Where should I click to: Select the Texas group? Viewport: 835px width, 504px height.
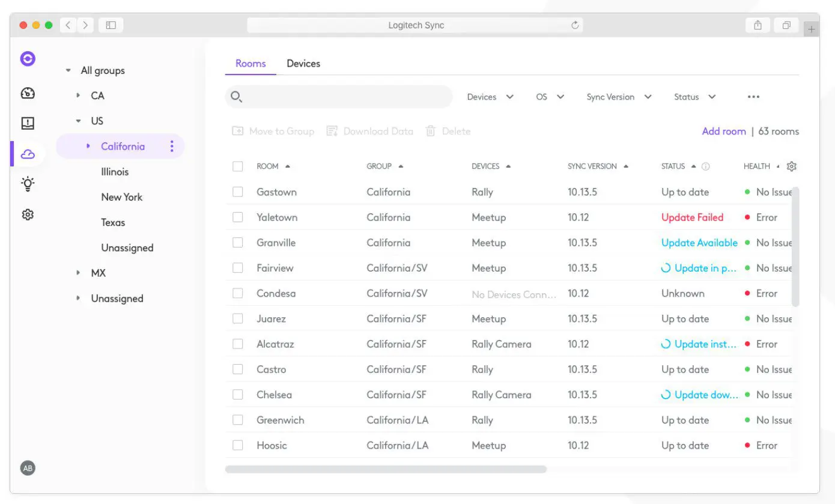113,222
